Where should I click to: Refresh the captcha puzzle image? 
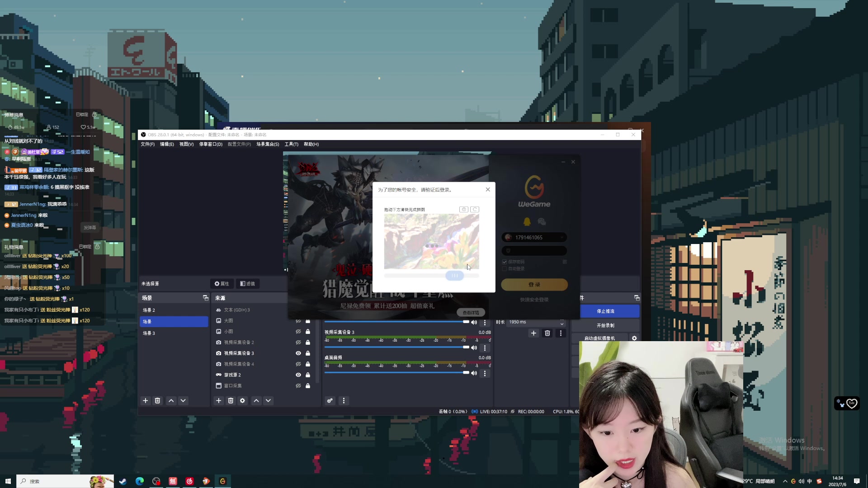(475, 209)
